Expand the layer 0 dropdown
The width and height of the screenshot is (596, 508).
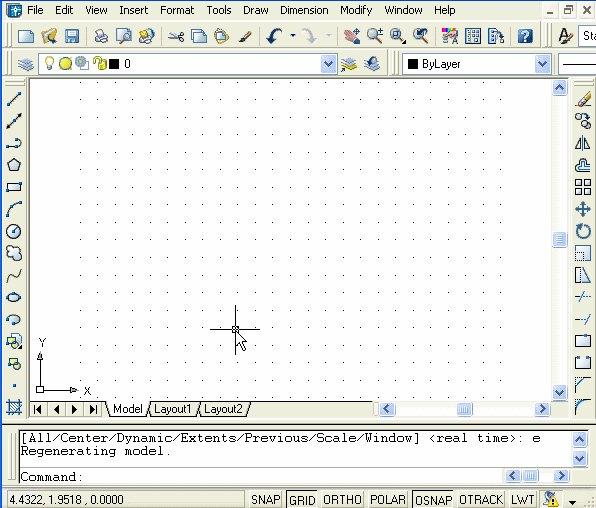click(x=328, y=64)
